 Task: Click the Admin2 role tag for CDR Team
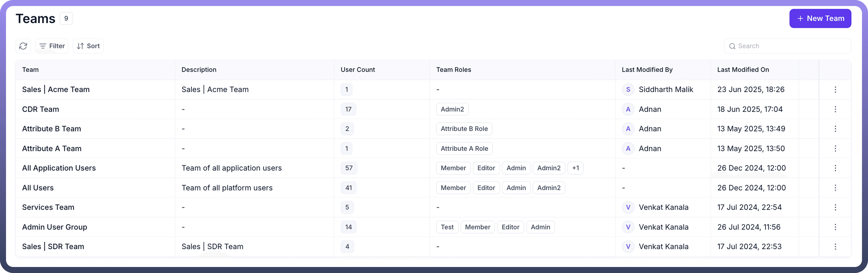tap(452, 109)
